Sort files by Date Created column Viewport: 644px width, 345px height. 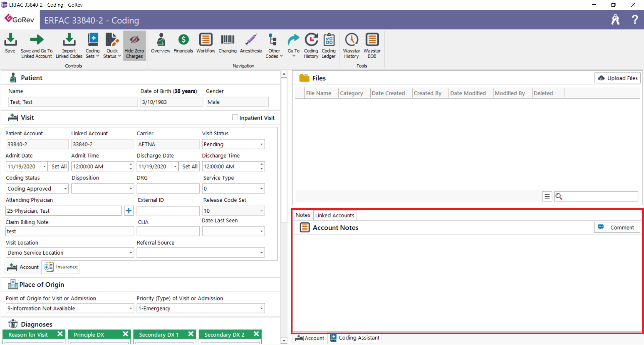[391, 93]
